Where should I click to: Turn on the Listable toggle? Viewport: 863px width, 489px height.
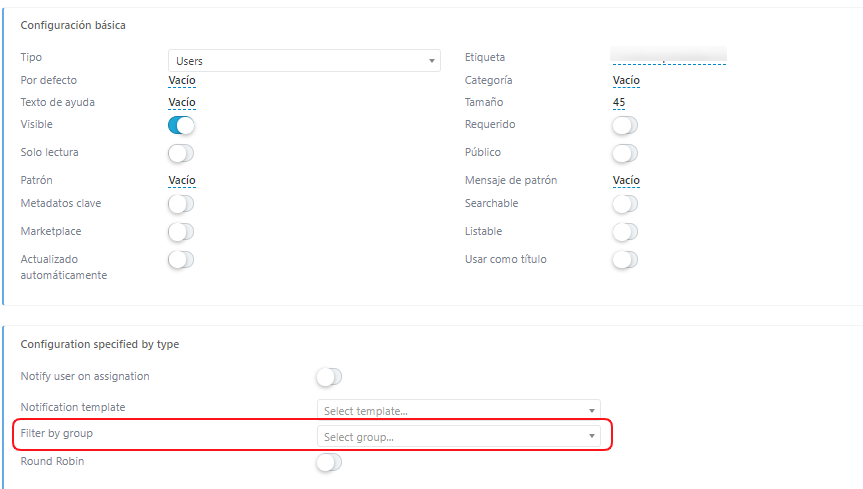tap(625, 232)
